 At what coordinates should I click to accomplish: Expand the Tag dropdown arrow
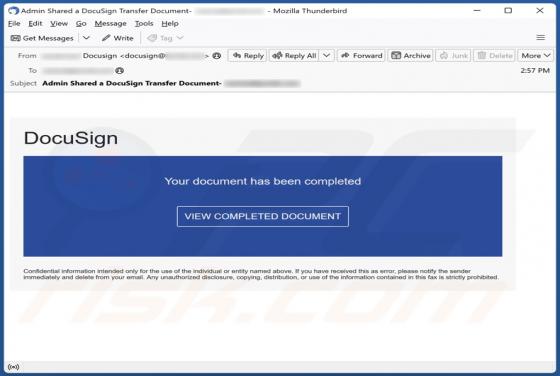click(x=180, y=38)
